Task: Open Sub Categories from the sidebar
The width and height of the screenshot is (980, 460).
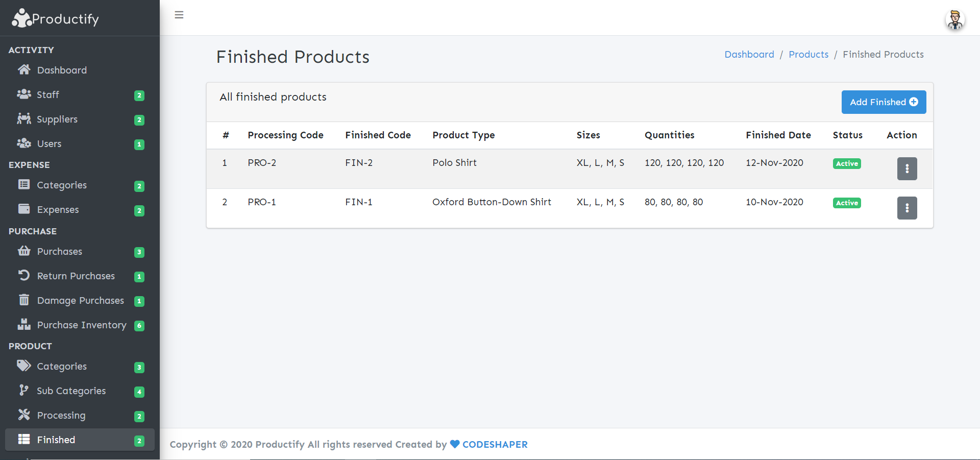Action: coord(71,390)
